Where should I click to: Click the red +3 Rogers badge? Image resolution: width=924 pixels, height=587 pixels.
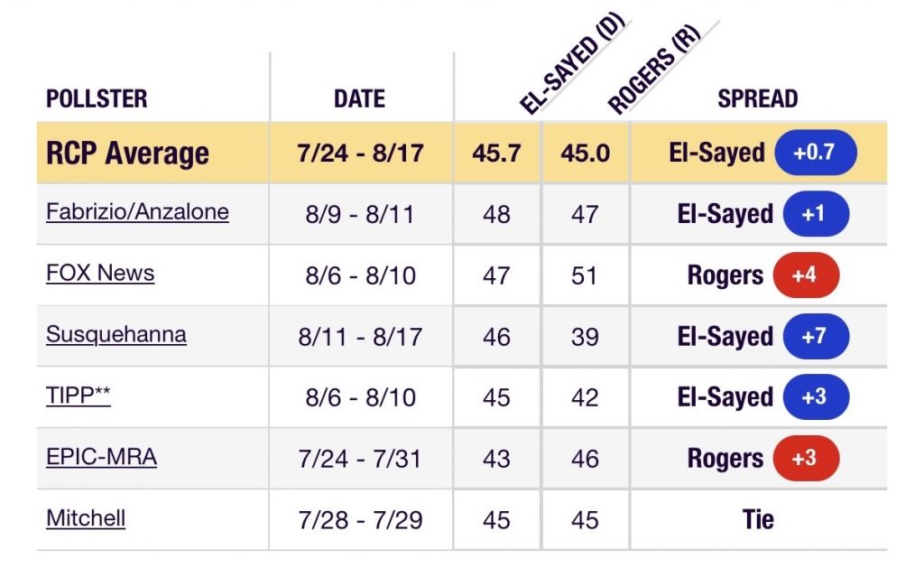coord(806,459)
